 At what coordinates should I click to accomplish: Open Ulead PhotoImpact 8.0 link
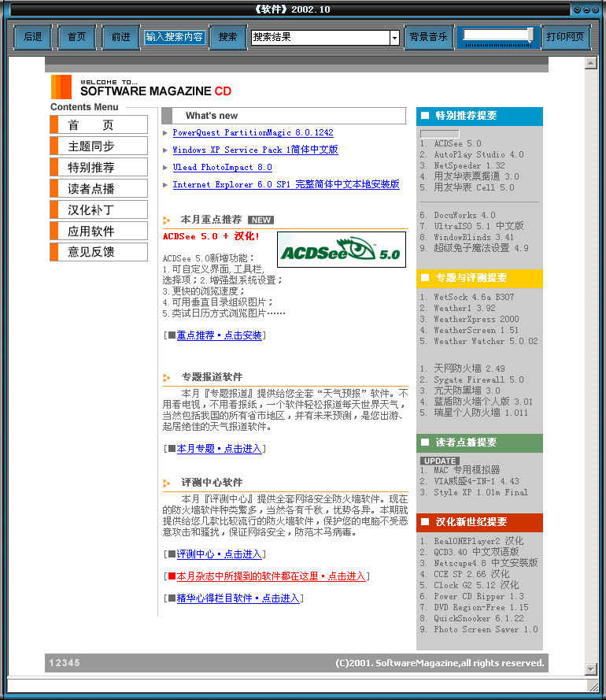(x=222, y=167)
